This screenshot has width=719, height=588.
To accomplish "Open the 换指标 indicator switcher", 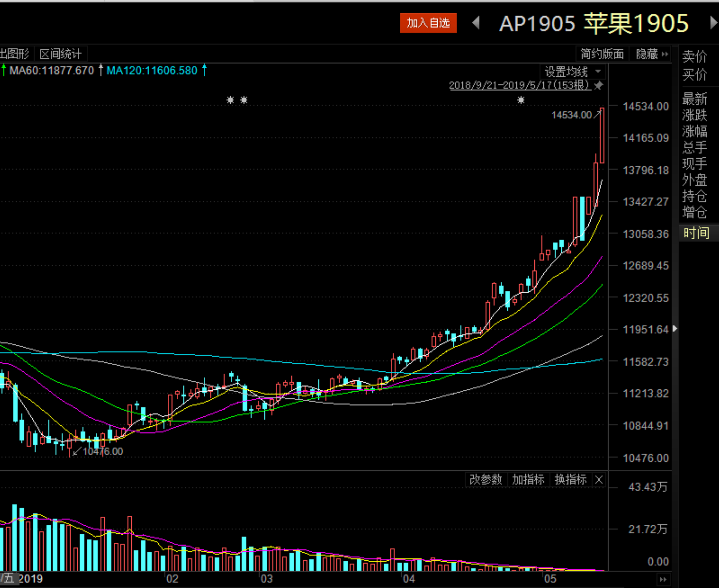I will click(570, 479).
